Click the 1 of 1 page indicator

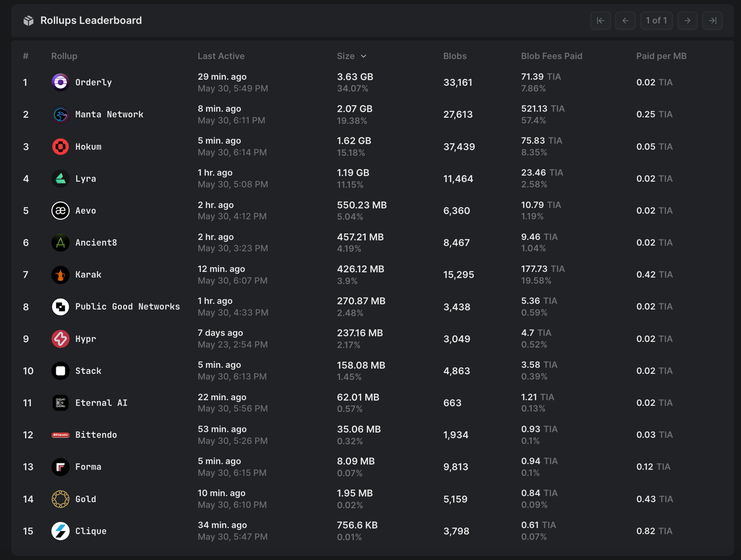point(656,20)
